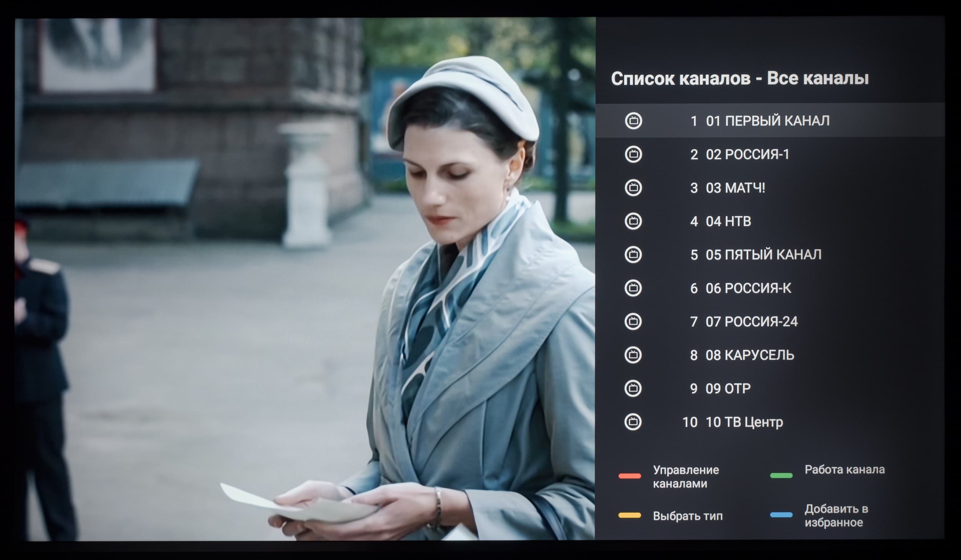This screenshot has height=560, width=961.
Task: Click TV icon beside НТВ
Action: click(x=633, y=221)
